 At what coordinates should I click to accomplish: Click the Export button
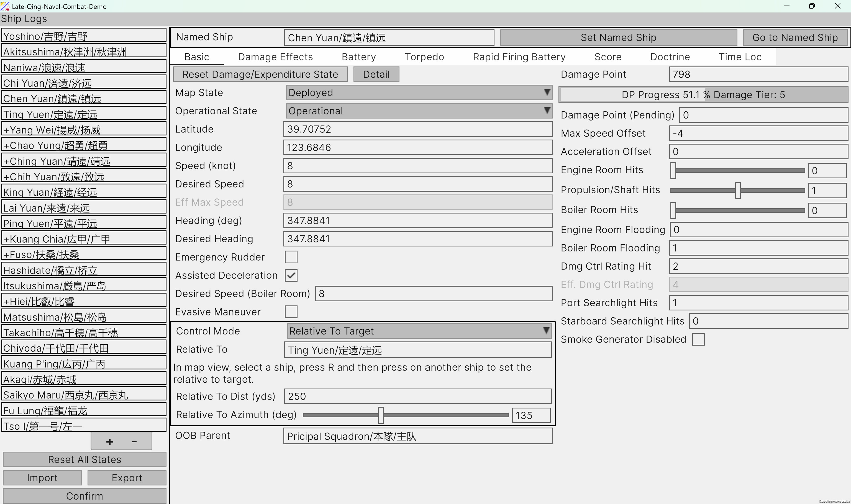point(126,477)
